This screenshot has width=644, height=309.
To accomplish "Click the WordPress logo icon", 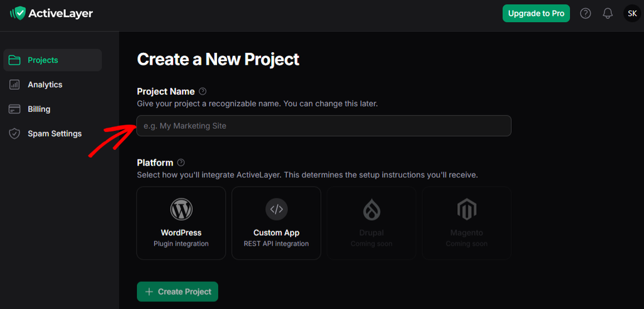I will [181, 209].
